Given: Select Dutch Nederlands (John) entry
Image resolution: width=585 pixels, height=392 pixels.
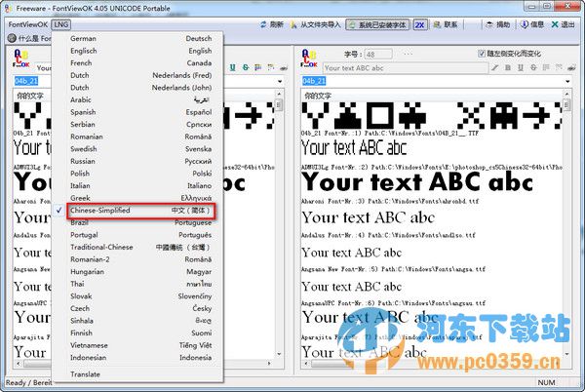Looking at the screenshot, I should coord(141,88).
